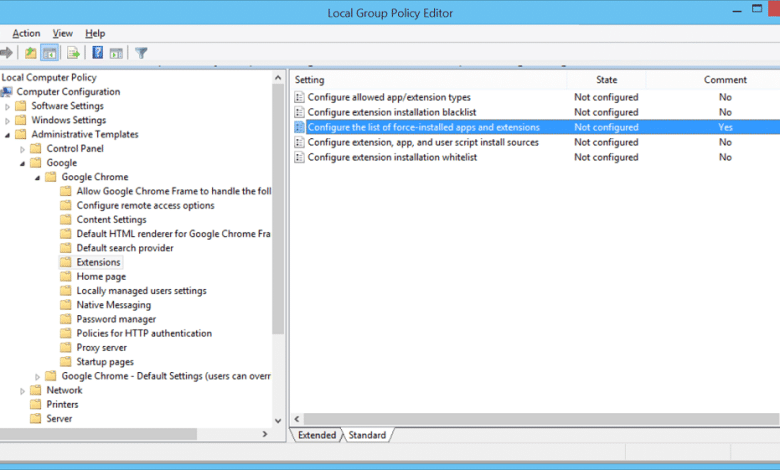Image resolution: width=780 pixels, height=470 pixels.
Task: Select Configure the list of force-installed apps setting
Action: [423, 127]
